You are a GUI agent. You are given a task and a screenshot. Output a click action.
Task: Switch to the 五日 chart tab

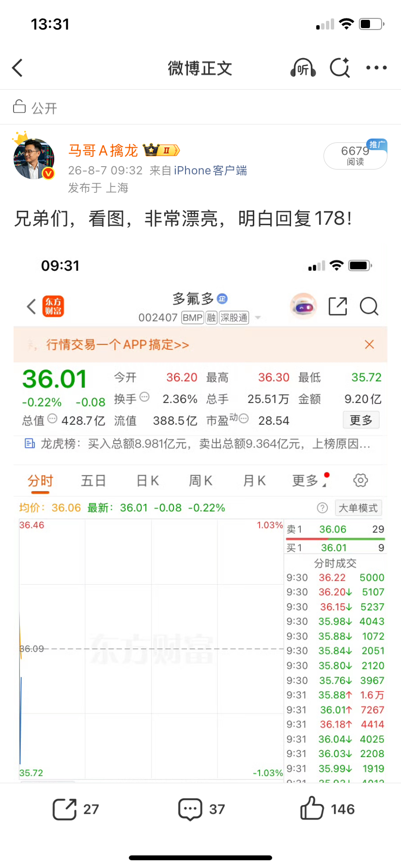click(x=93, y=481)
